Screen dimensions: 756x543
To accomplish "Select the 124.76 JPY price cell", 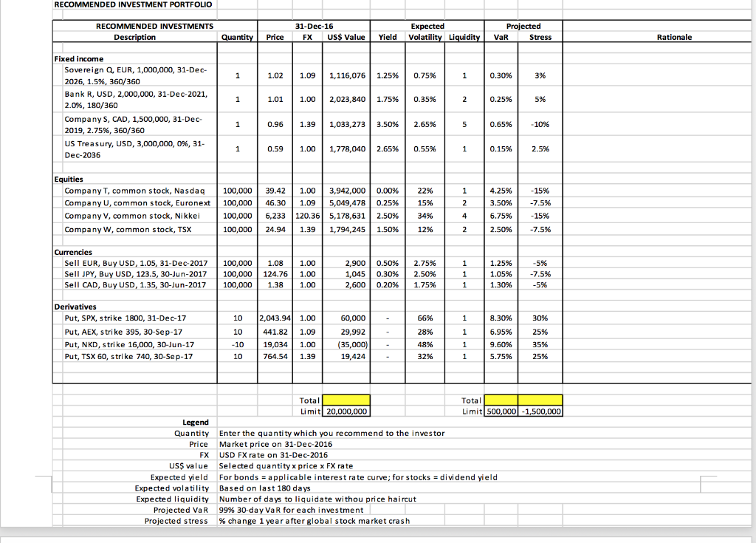I will pyautogui.click(x=275, y=273).
